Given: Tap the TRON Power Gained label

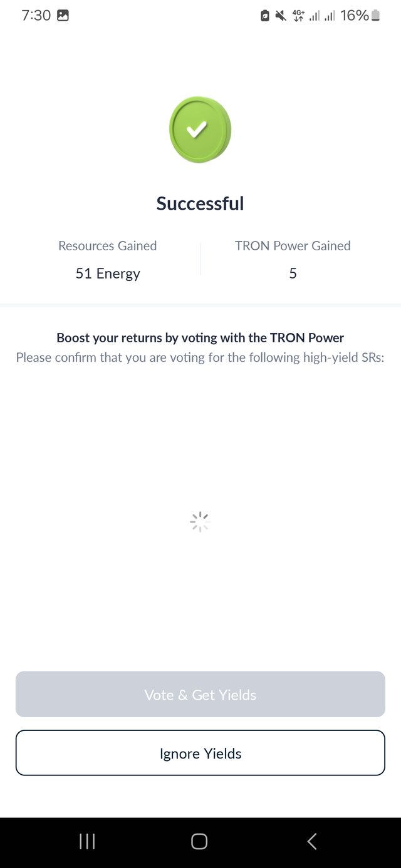Looking at the screenshot, I should (293, 246).
